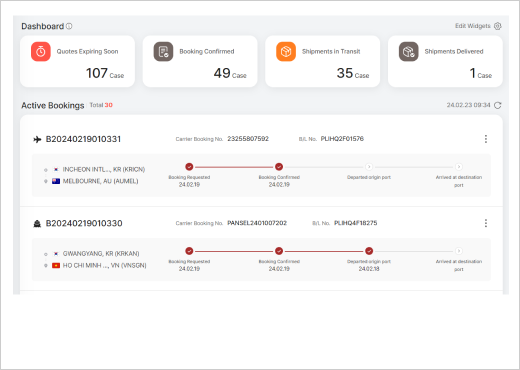
Task: Open the Booking Confirmed card
Action: point(200,61)
